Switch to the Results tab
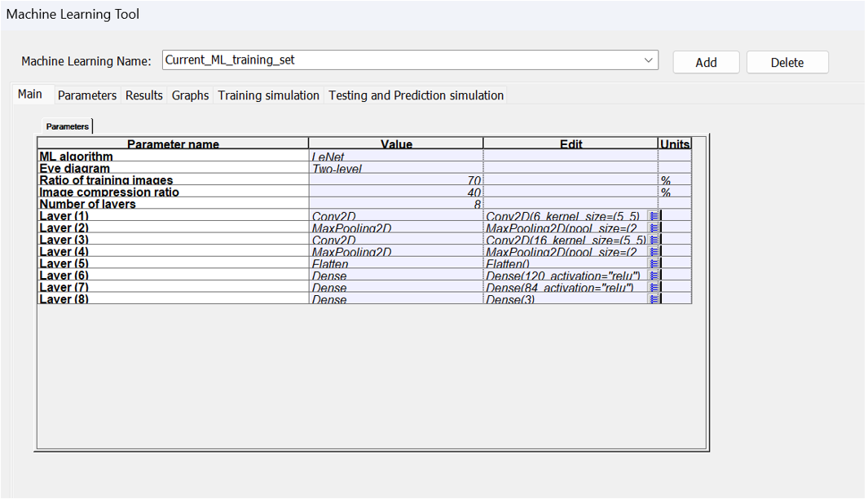This screenshot has height=499, width=868. pyautogui.click(x=144, y=95)
